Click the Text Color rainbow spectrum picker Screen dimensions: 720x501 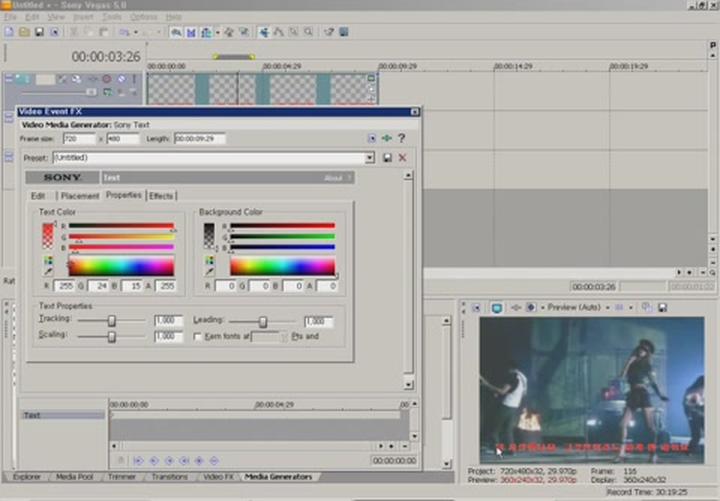pyautogui.click(x=121, y=266)
